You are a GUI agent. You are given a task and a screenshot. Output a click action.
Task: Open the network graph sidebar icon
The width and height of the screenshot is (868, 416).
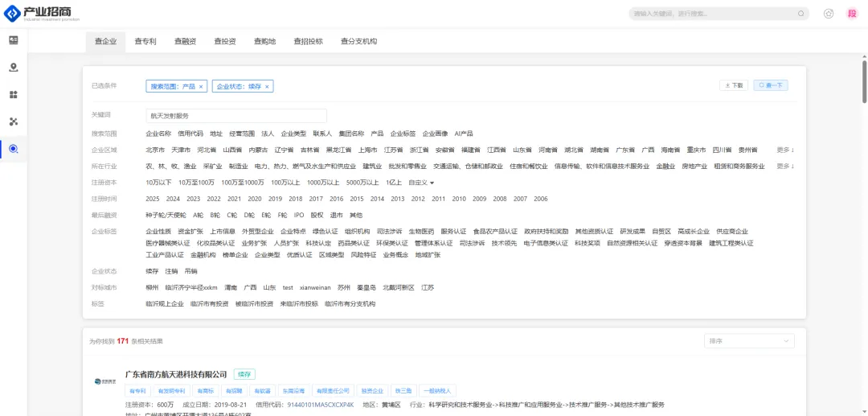coord(14,122)
